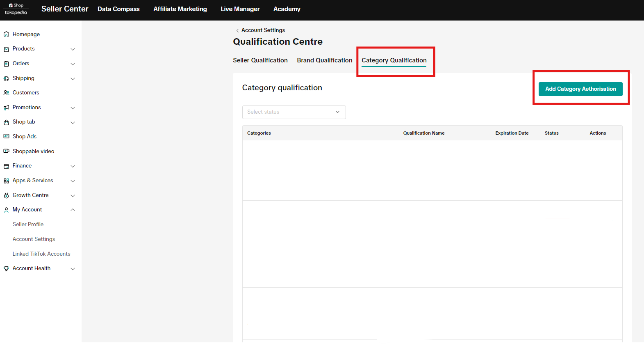
Task: Click the Shipping truck icon
Action: pos(6,78)
